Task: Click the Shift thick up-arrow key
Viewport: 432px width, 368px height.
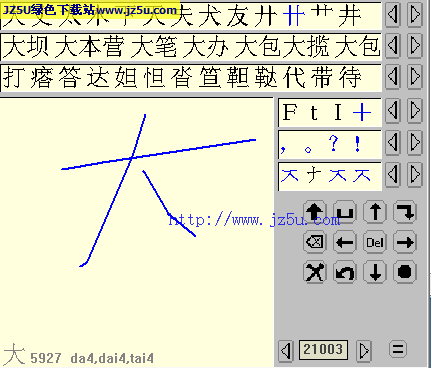Action: click(315, 212)
